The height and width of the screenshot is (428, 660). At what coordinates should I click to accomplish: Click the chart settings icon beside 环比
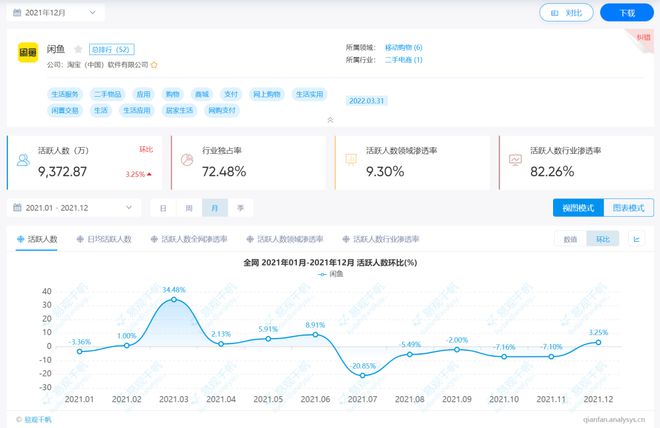click(x=637, y=239)
